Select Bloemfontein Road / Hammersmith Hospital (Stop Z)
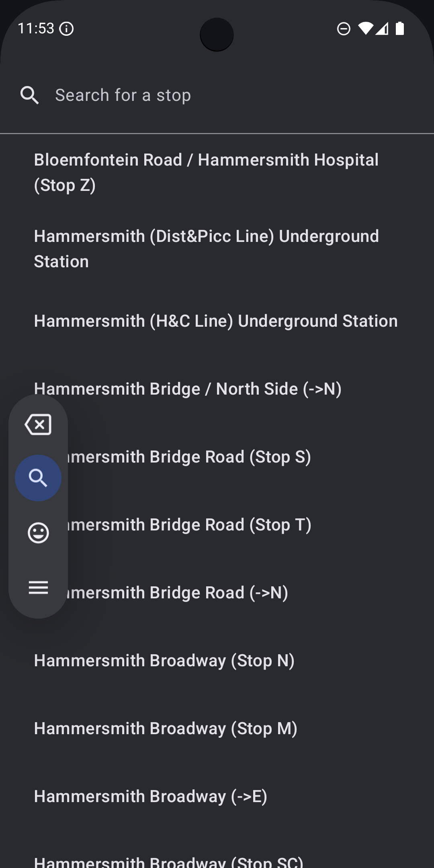 pyautogui.click(x=206, y=172)
